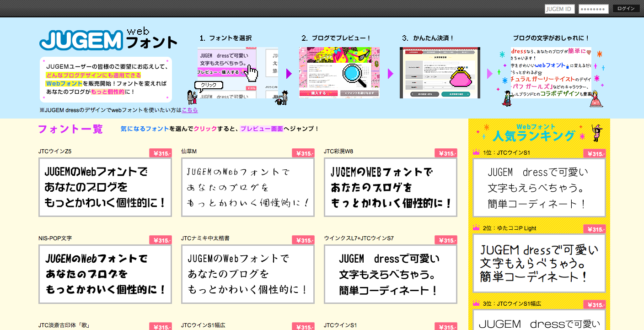The image size is (644, 330).
Task: Click the JTC淡斎古印体「歌」 font name label
Action: click(64, 325)
